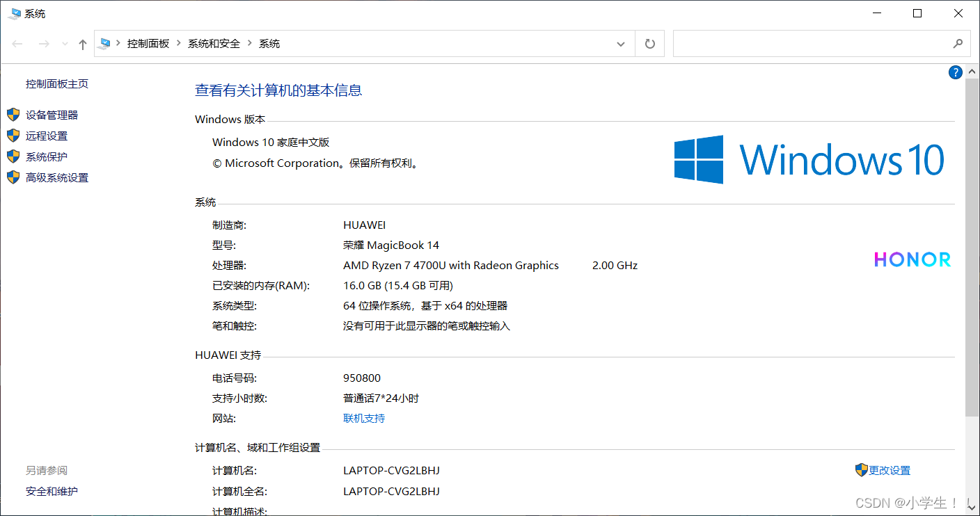Click AMD Ryzen 7 4700U processor text
This screenshot has height=516, width=980.
tap(451, 265)
